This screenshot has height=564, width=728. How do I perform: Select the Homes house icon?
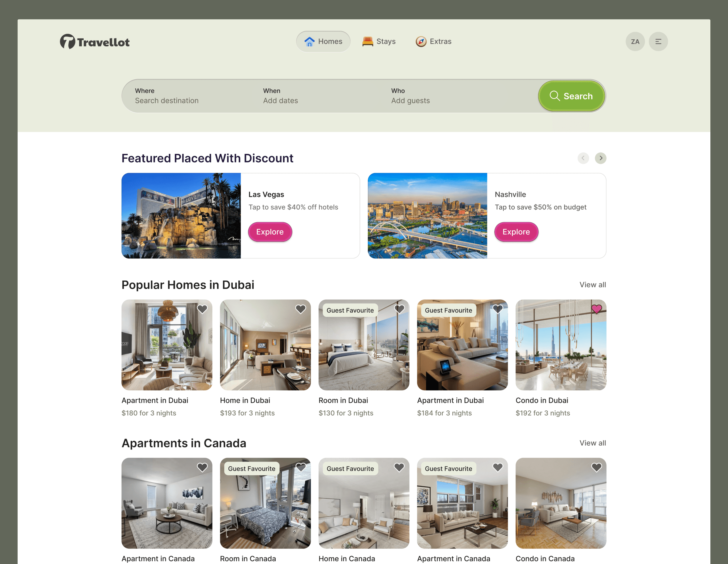pos(309,41)
